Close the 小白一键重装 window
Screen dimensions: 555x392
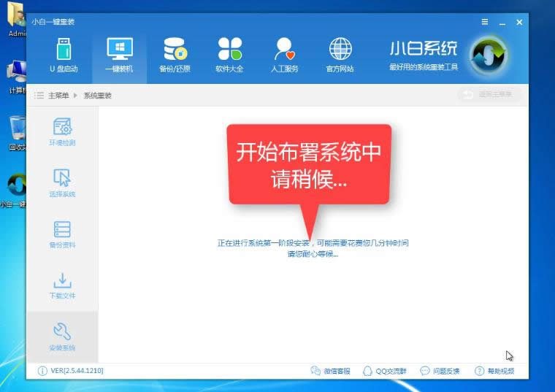coord(519,23)
